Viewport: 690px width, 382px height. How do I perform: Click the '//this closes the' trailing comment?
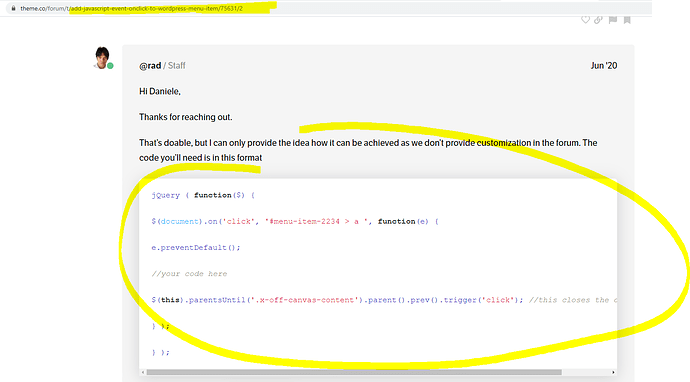pos(572,300)
